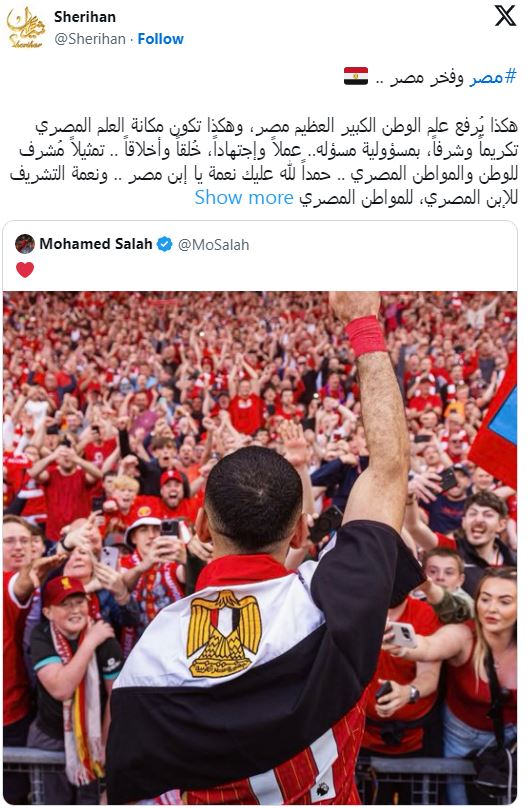
Task: Open the @MoSalah handle
Action: [x=213, y=244]
